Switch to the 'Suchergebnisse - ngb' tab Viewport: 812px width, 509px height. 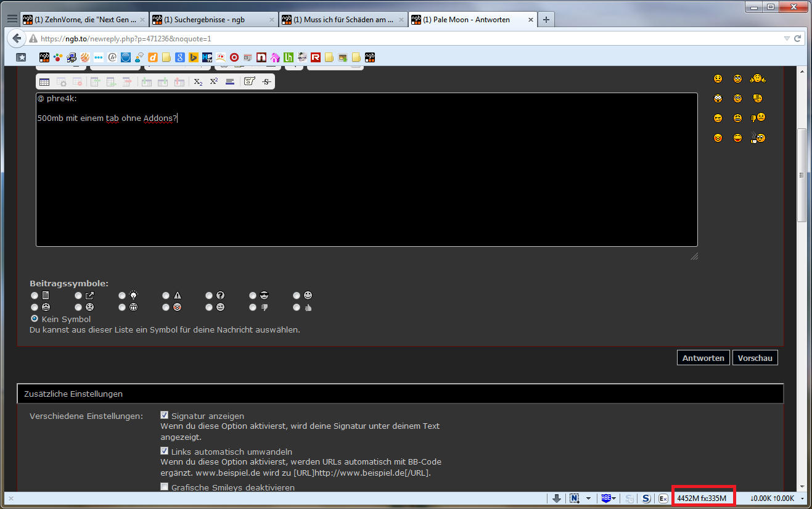click(x=213, y=20)
